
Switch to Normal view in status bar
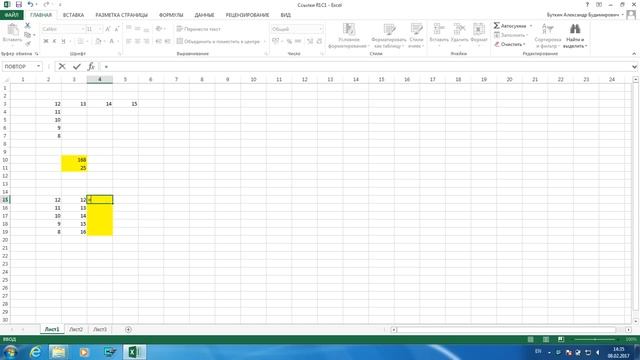tap(531, 340)
